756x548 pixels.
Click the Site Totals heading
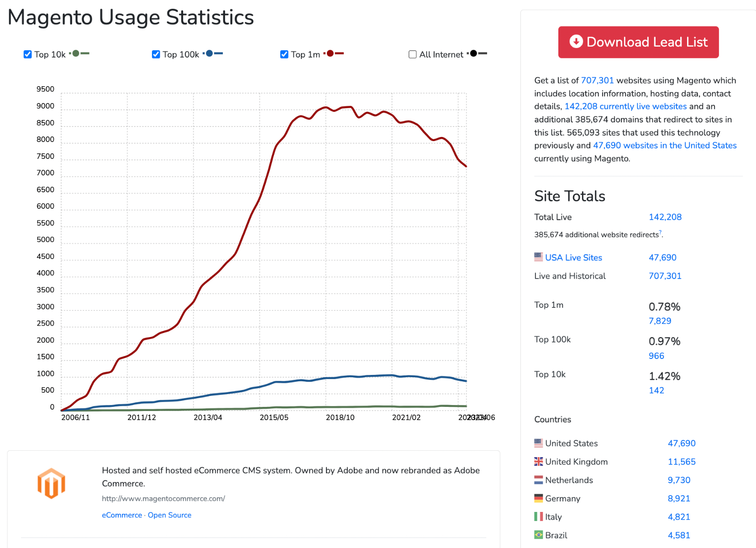[x=570, y=196]
